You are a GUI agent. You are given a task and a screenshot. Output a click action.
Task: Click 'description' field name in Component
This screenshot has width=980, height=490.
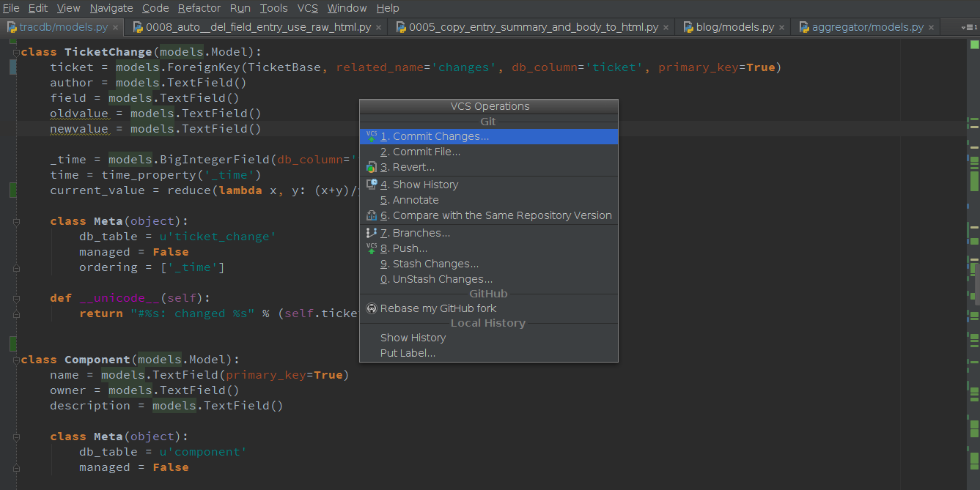90,406
